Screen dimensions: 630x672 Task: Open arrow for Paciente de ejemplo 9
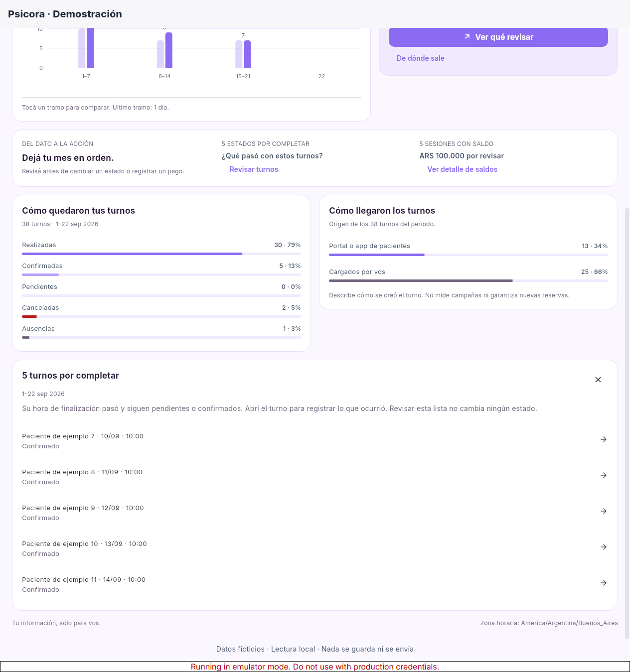pos(603,511)
